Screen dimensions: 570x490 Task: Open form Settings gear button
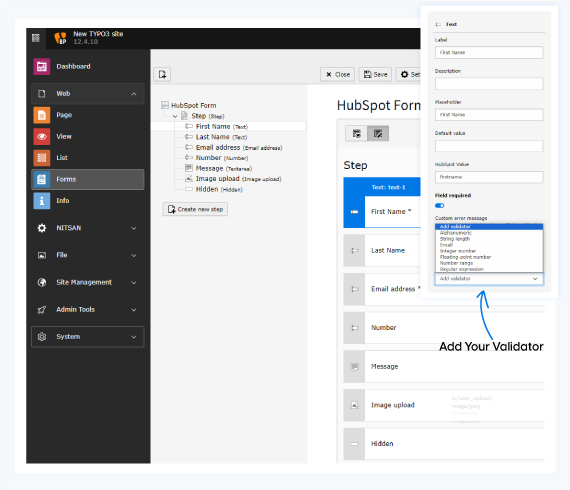409,75
